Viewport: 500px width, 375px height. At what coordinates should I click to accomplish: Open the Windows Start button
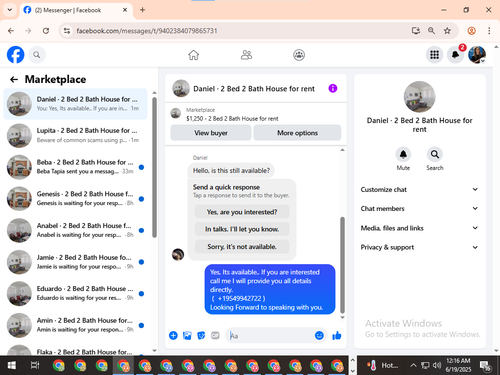coord(11,365)
